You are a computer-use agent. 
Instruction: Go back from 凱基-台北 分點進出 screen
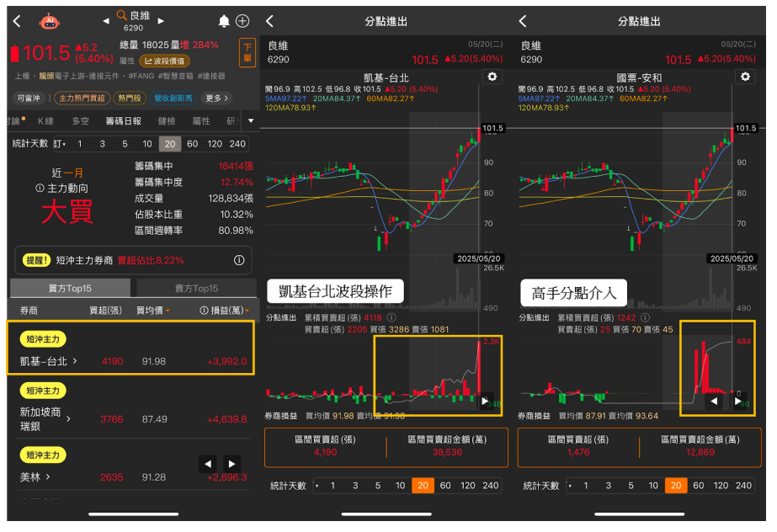[x=270, y=21]
